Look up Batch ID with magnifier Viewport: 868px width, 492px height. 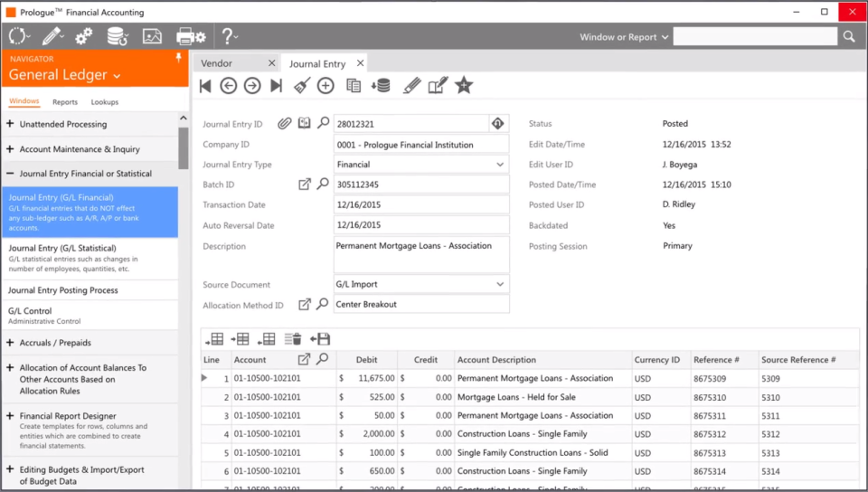[323, 184]
